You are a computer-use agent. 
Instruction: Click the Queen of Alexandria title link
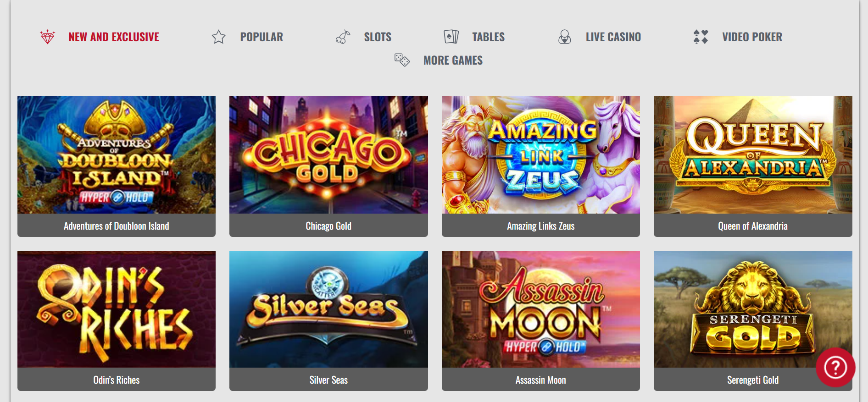click(753, 226)
